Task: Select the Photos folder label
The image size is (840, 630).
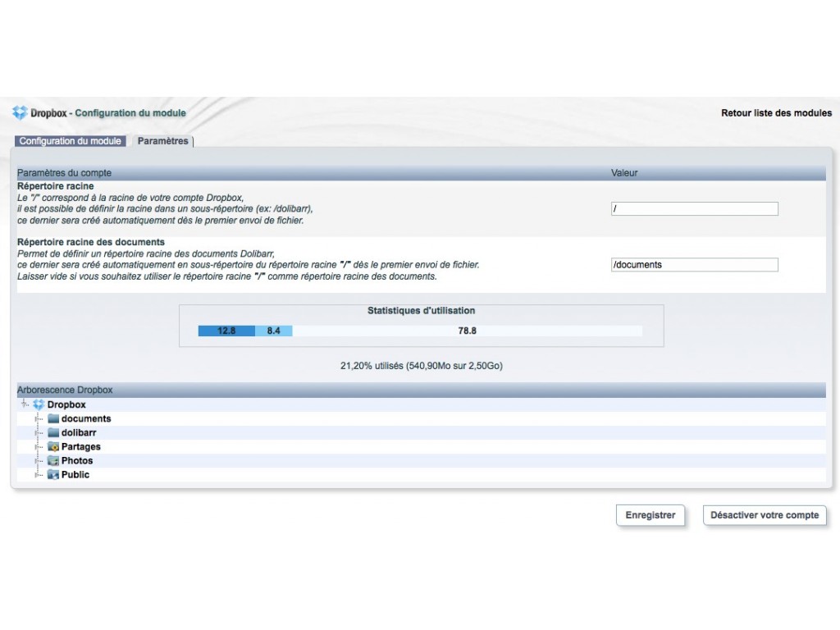Action: point(77,460)
